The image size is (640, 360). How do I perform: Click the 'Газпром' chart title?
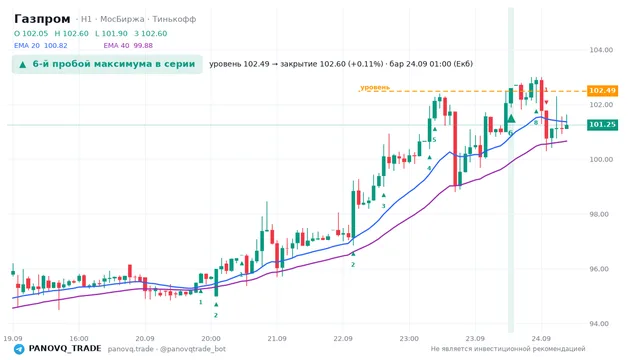(42, 19)
